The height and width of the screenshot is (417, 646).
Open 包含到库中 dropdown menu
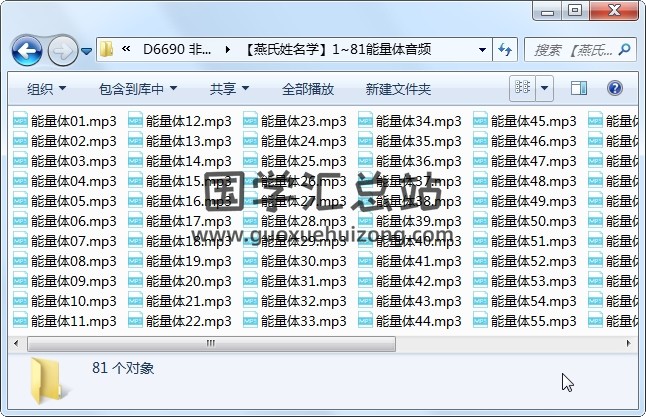138,89
